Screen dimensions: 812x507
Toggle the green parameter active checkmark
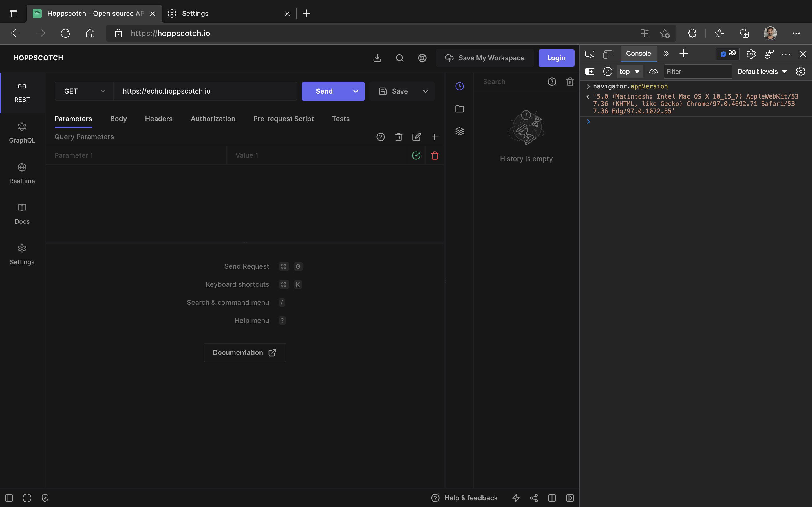tap(416, 155)
